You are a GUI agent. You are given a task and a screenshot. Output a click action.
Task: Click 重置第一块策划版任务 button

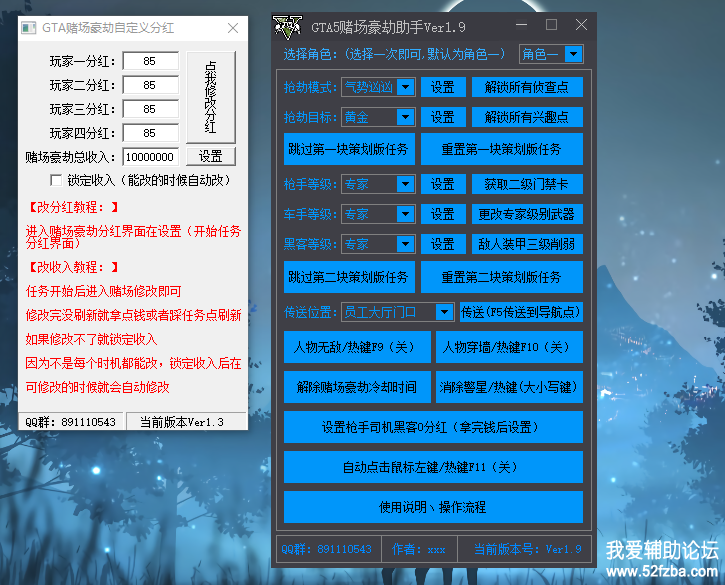502,149
